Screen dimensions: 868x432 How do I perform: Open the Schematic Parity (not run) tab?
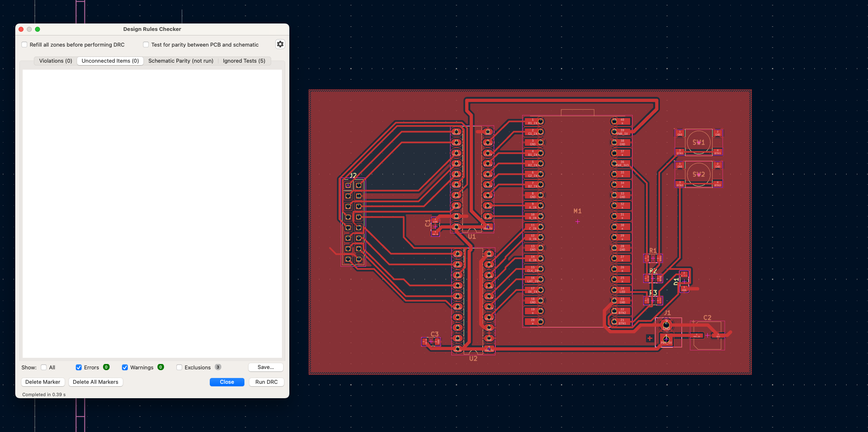(181, 61)
